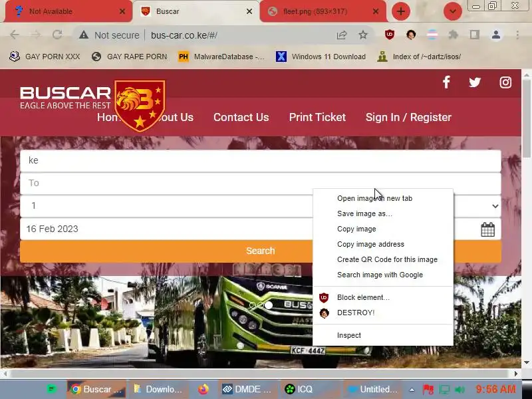
Task: Expand the passengers count dropdown
Action: [x=495, y=206]
